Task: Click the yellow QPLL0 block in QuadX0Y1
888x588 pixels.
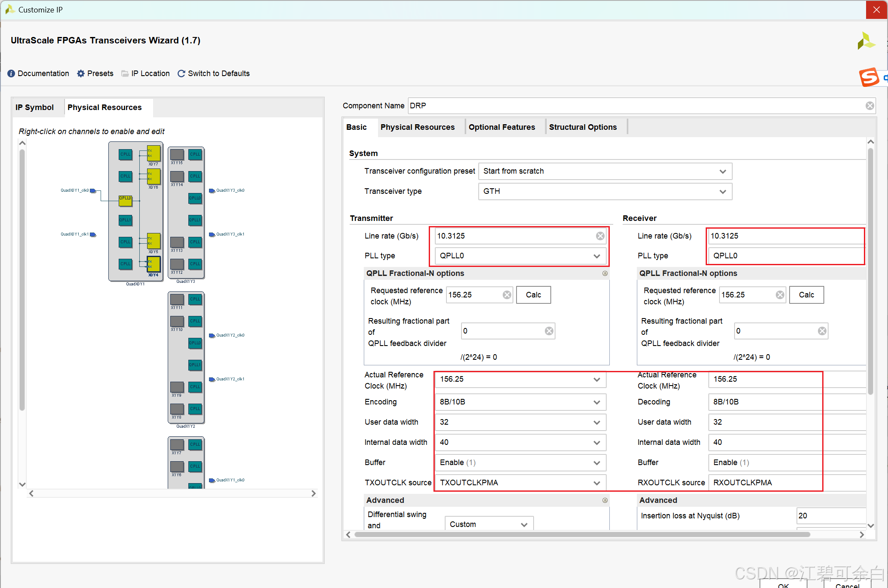Action: (125, 200)
